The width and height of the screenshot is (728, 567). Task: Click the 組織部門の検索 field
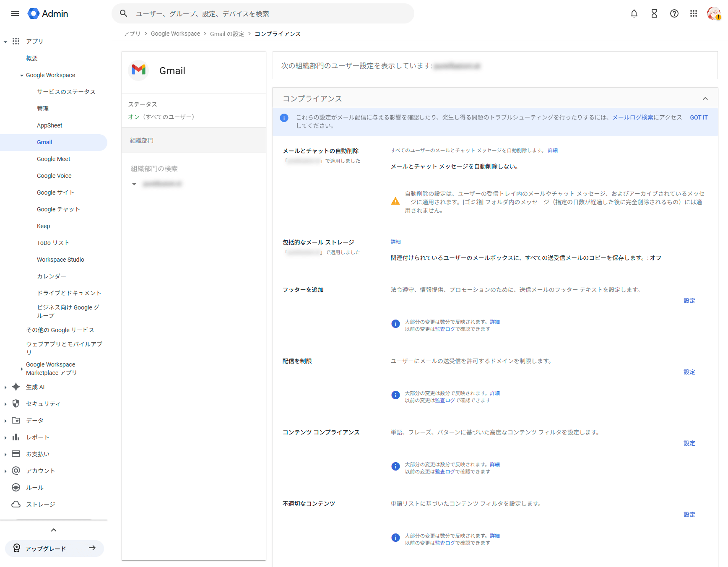coord(193,169)
